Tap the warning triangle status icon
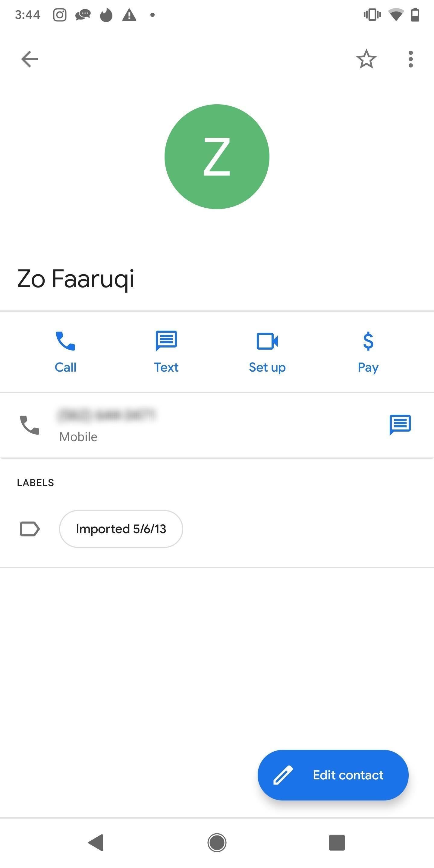 coord(129,15)
